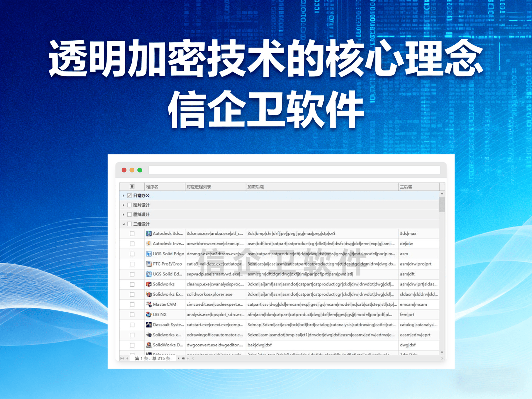Select the UG NX globe icon
This screenshot has height=399, width=532.
[x=148, y=314]
